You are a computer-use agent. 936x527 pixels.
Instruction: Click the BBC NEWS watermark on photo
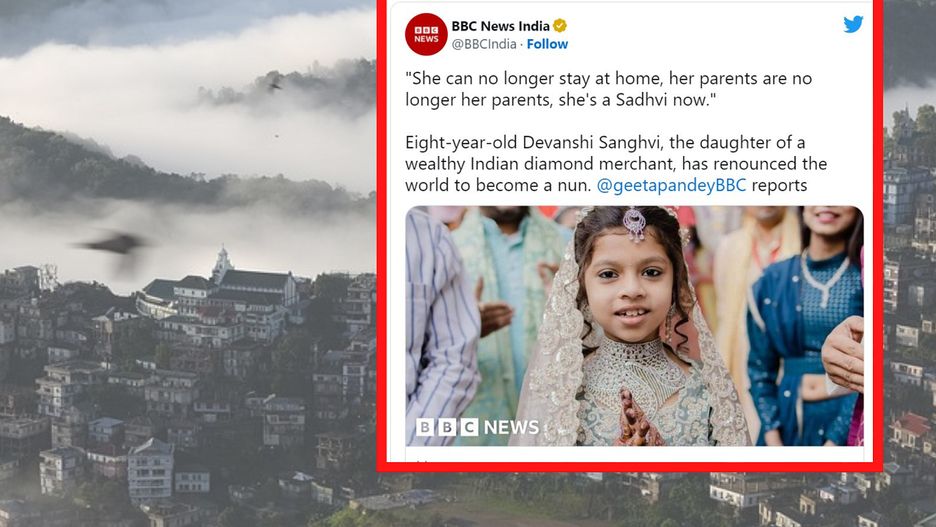coord(478,428)
